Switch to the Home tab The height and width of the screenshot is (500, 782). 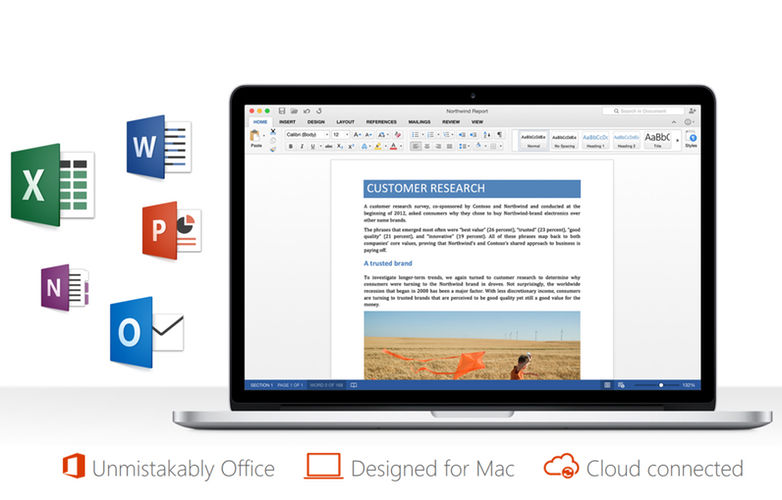(x=260, y=122)
